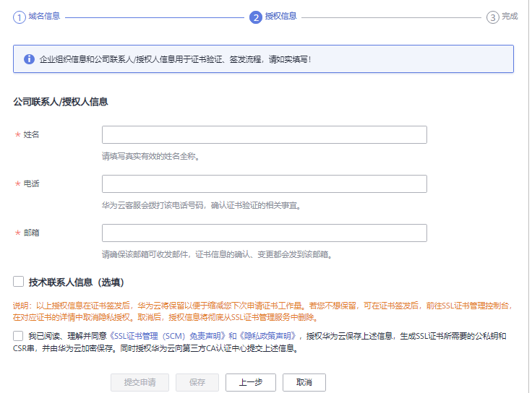
Task: Click the 取消 button
Action: [304, 382]
